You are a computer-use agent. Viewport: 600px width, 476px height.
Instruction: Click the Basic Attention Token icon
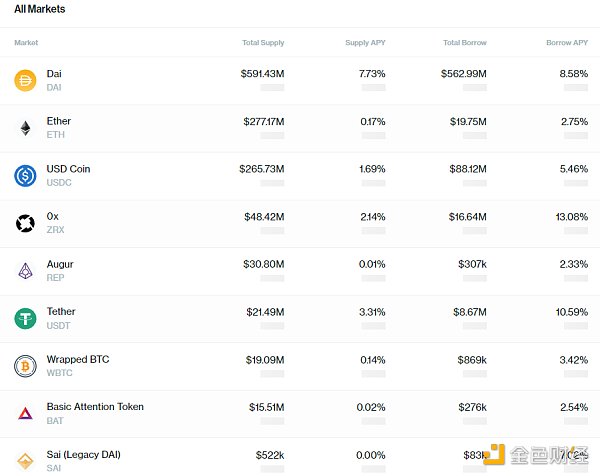[25, 413]
